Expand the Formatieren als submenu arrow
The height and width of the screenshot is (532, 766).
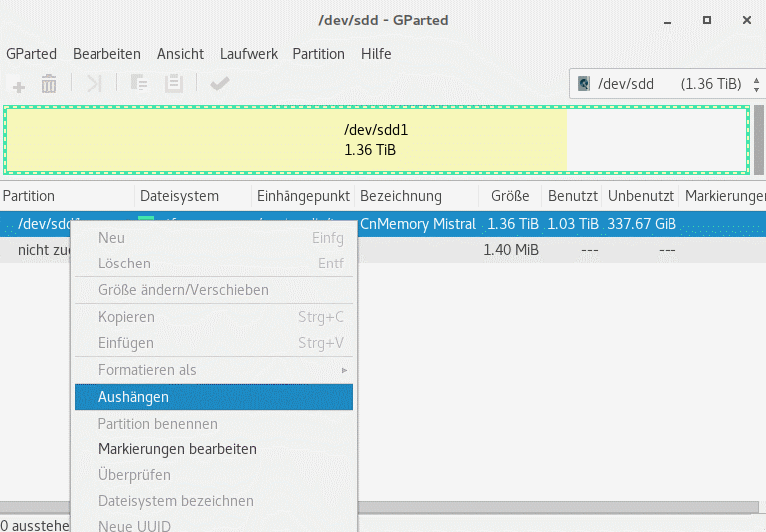click(x=344, y=370)
